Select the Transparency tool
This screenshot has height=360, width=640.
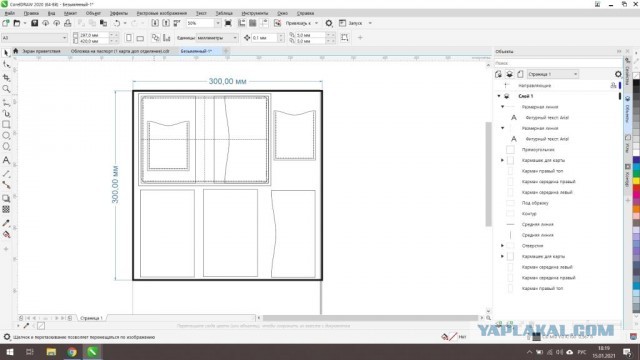pos(6,209)
